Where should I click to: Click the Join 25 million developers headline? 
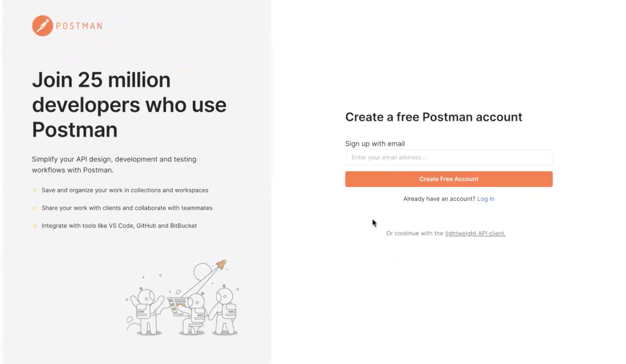129,105
